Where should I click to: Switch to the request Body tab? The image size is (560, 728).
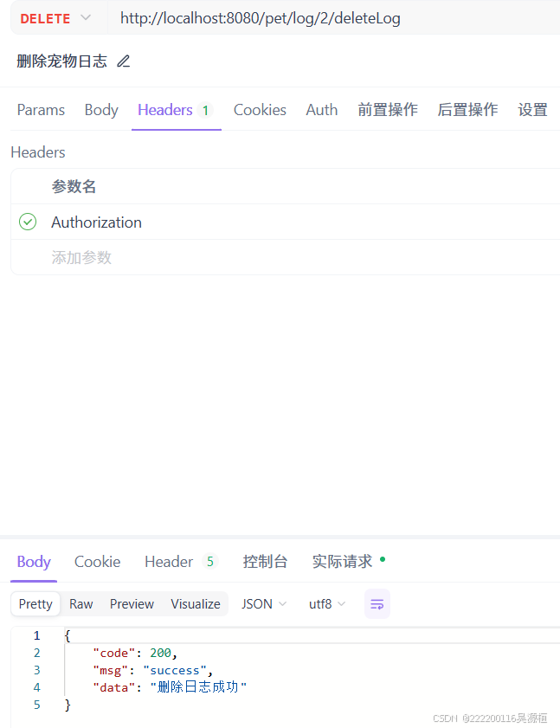(x=101, y=110)
